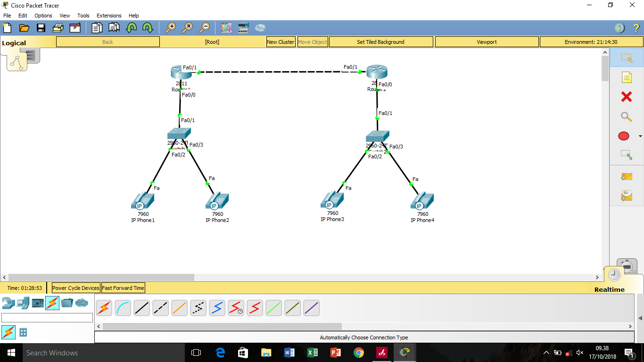Pick the dotted Phone cable

tap(198, 308)
